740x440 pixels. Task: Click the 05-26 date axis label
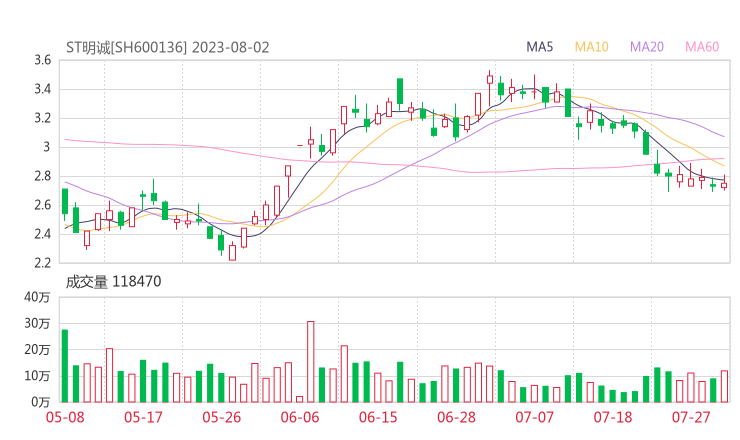(x=222, y=417)
